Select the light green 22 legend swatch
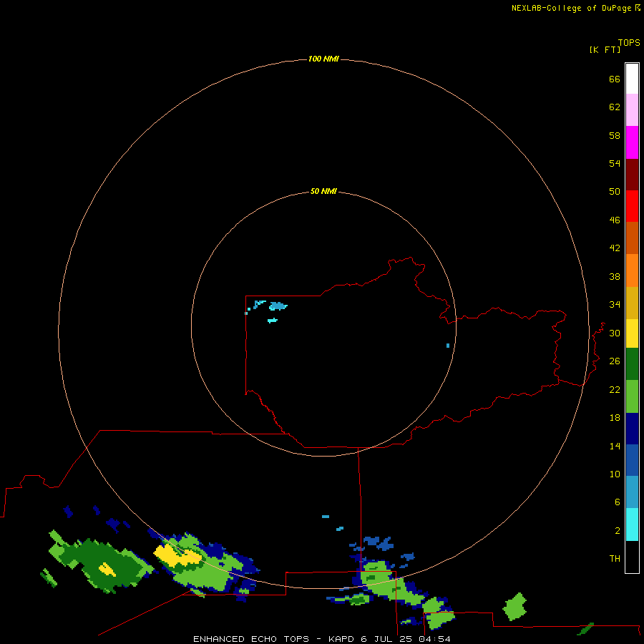The height and width of the screenshot is (644, 644). (x=632, y=396)
